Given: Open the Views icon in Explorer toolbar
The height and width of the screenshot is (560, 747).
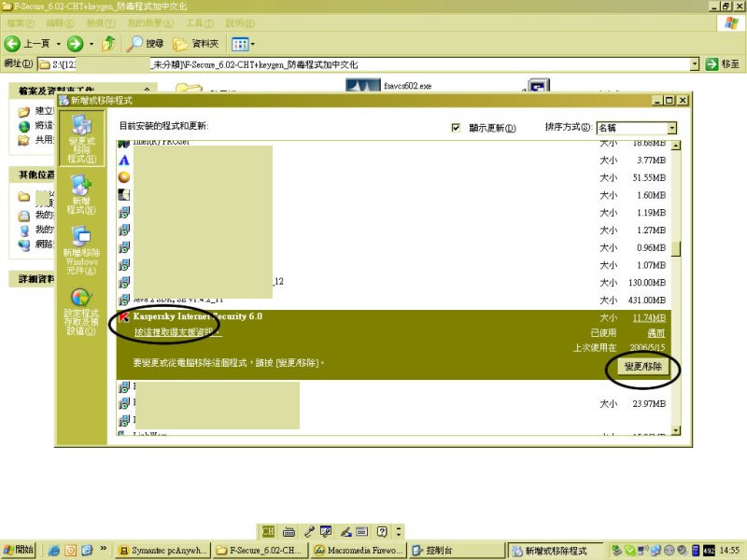Looking at the screenshot, I should [x=240, y=44].
